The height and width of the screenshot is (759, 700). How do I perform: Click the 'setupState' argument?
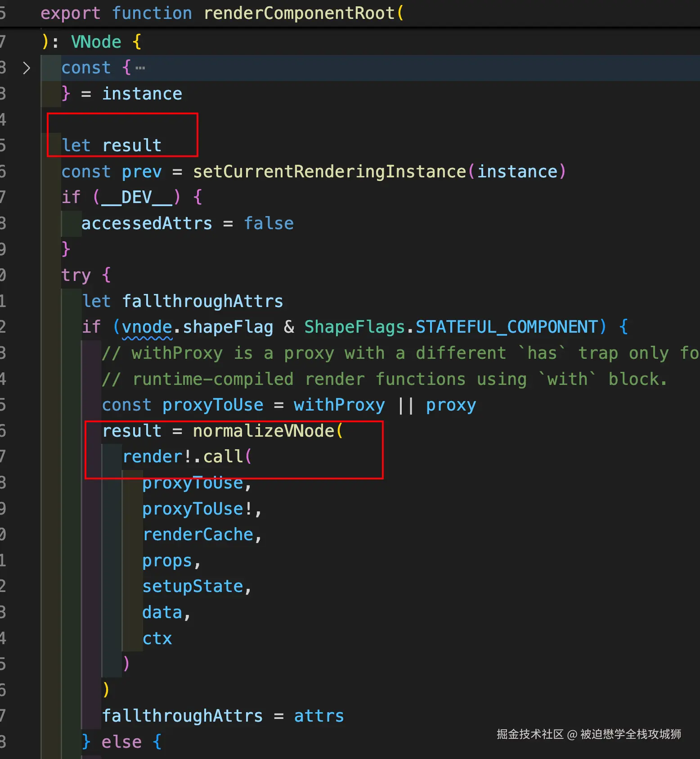point(193,587)
